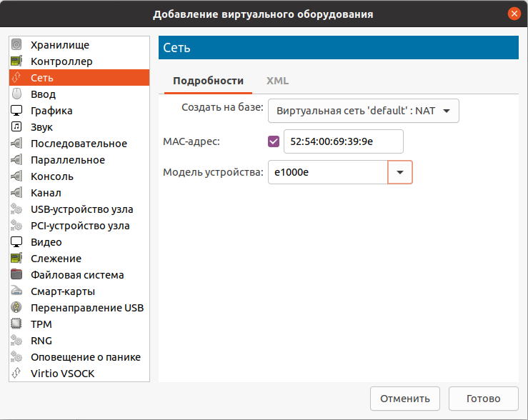528x420 pixels.
Task: Select the Слежение row label
Action: click(x=56, y=259)
